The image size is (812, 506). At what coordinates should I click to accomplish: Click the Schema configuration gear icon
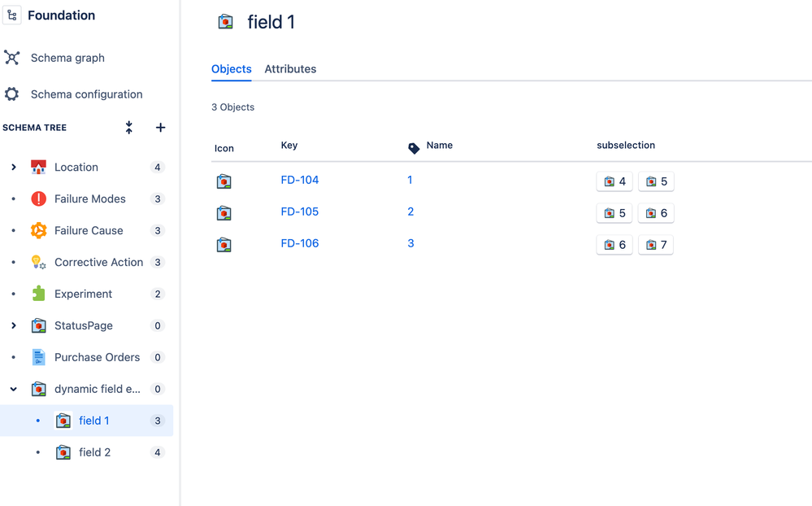tap(12, 94)
